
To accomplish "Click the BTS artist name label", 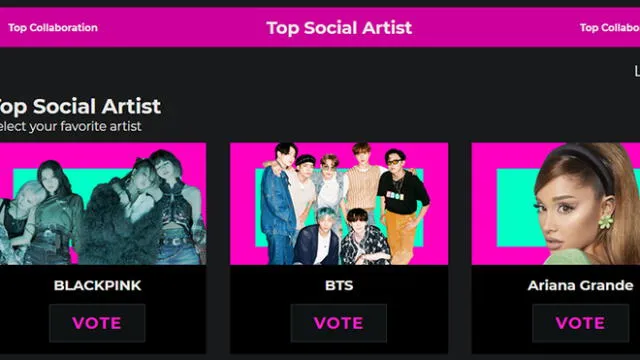I will click(x=339, y=285).
